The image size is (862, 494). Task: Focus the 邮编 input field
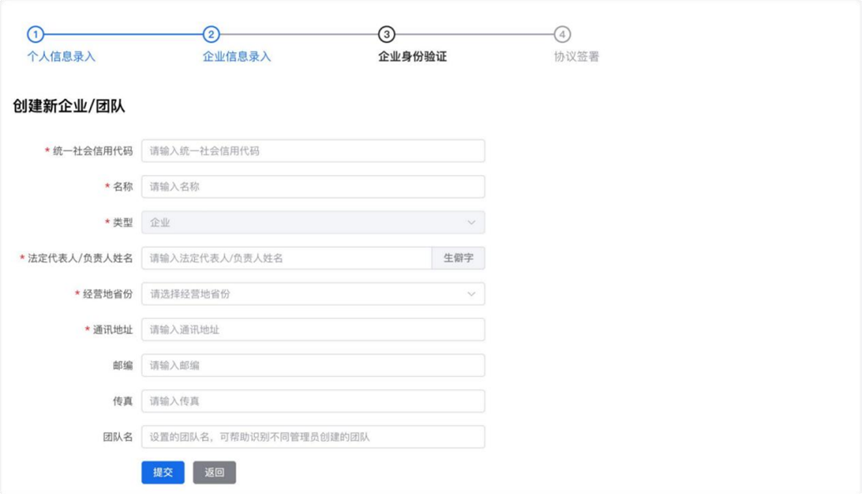click(x=313, y=366)
